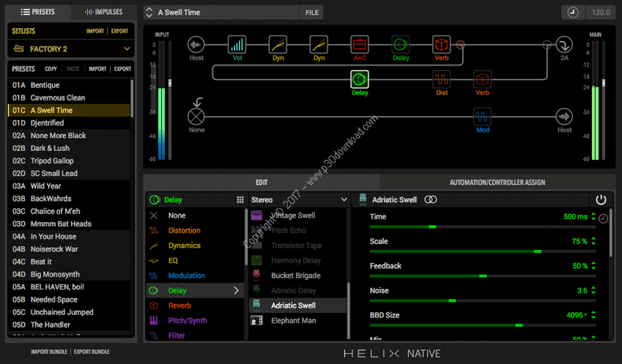Select the Host input block
Image resolution: width=622 pixels, height=364 pixels.
(x=196, y=45)
